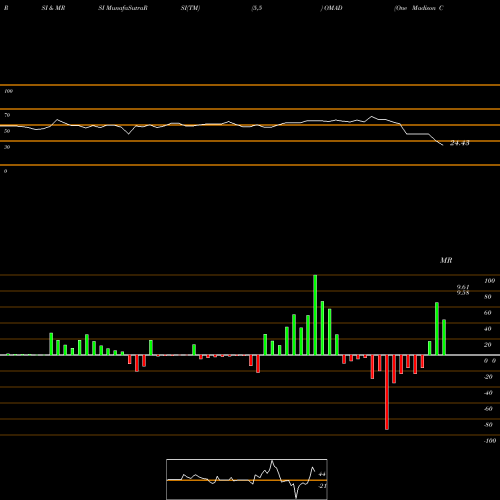Click the 9.58 value label
Viewport: 500px width, 500px height.
[463, 293]
